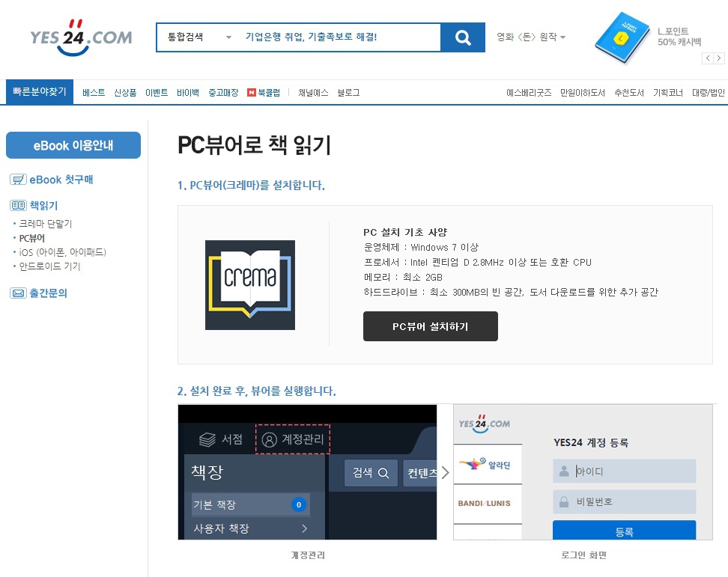Expand the 사용자 책장 chevron
Viewport: 728px width, 577px height.
pos(304,528)
